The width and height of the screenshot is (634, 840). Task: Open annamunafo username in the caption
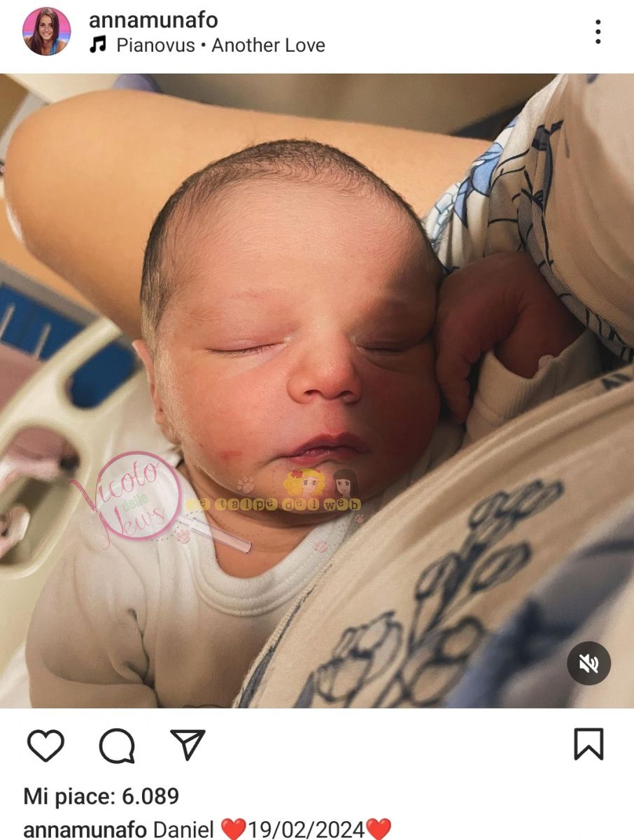click(85, 830)
